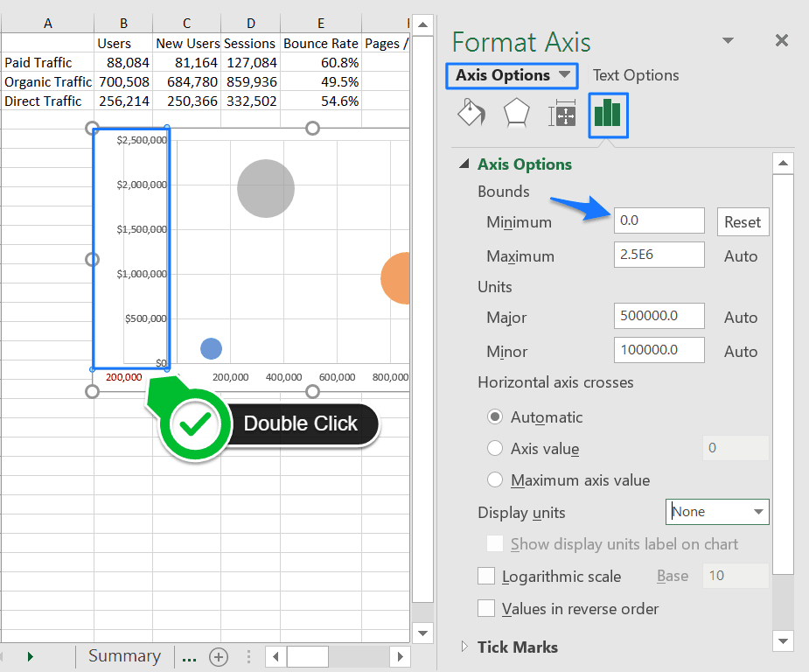The image size is (809, 672).
Task: Open the Format Axis pane options arrow
Action: (x=728, y=40)
